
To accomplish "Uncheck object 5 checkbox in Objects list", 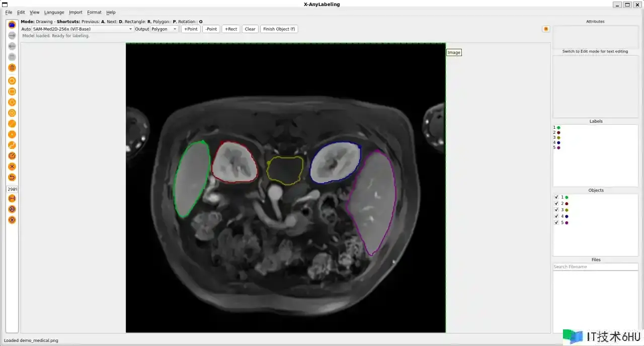I will click(x=556, y=222).
